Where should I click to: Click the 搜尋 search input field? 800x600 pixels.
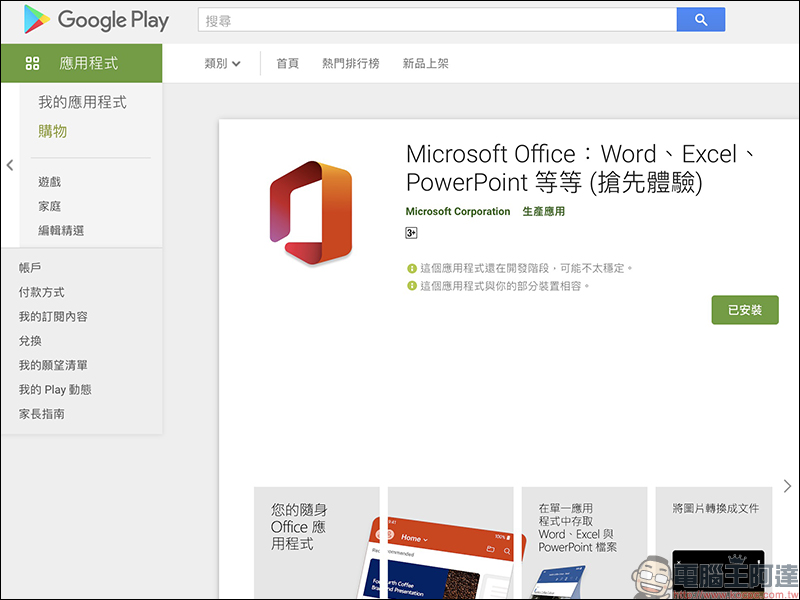[437, 20]
